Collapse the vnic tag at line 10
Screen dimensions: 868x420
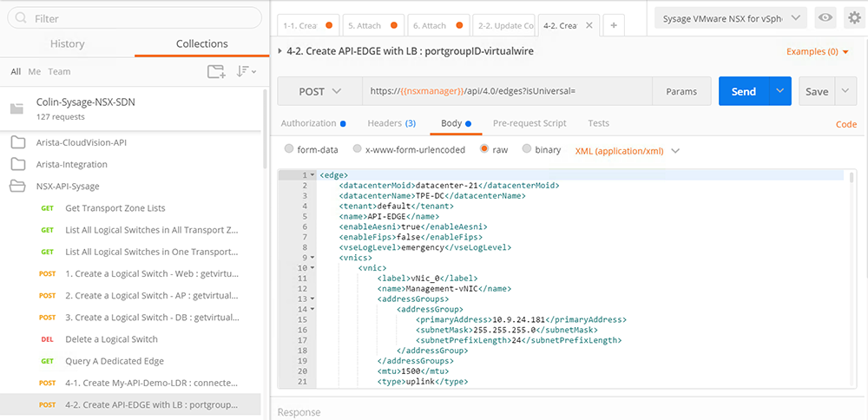(x=312, y=268)
